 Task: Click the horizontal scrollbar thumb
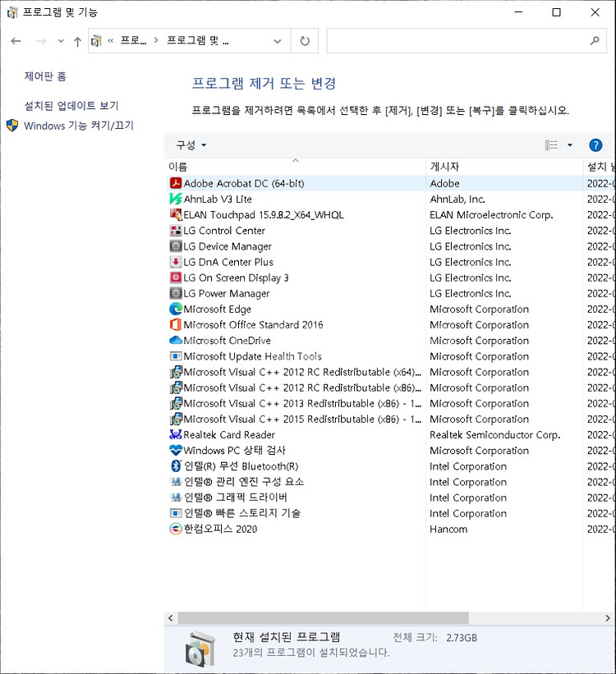pos(324,618)
